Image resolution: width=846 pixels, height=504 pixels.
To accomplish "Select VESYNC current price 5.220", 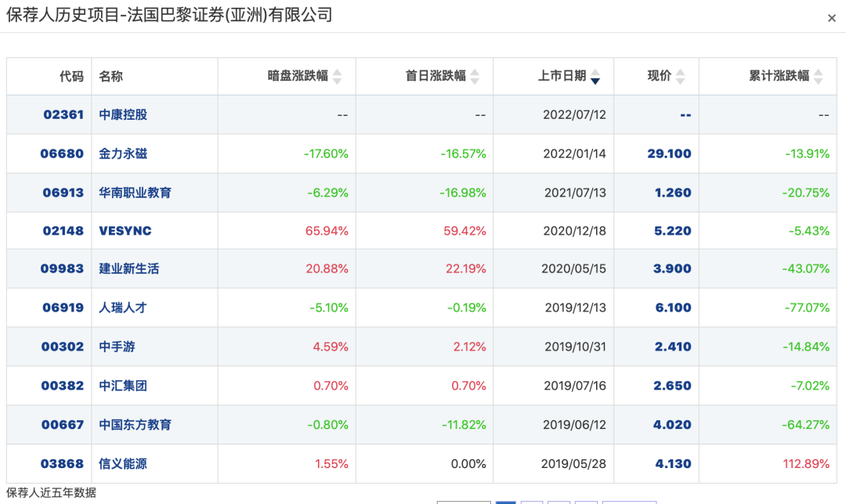I will click(672, 231).
